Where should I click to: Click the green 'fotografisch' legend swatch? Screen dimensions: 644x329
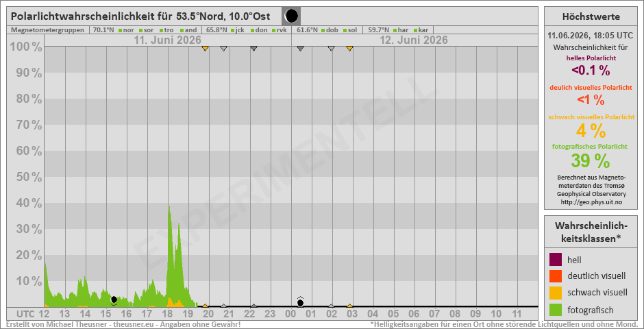(x=556, y=310)
